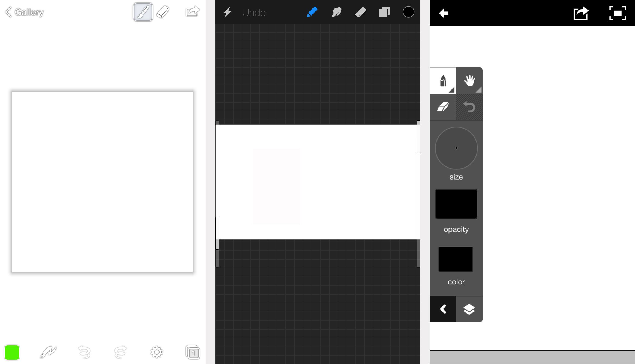Click the lower left side slider handle
This screenshot has height=364, width=635.
217,233
